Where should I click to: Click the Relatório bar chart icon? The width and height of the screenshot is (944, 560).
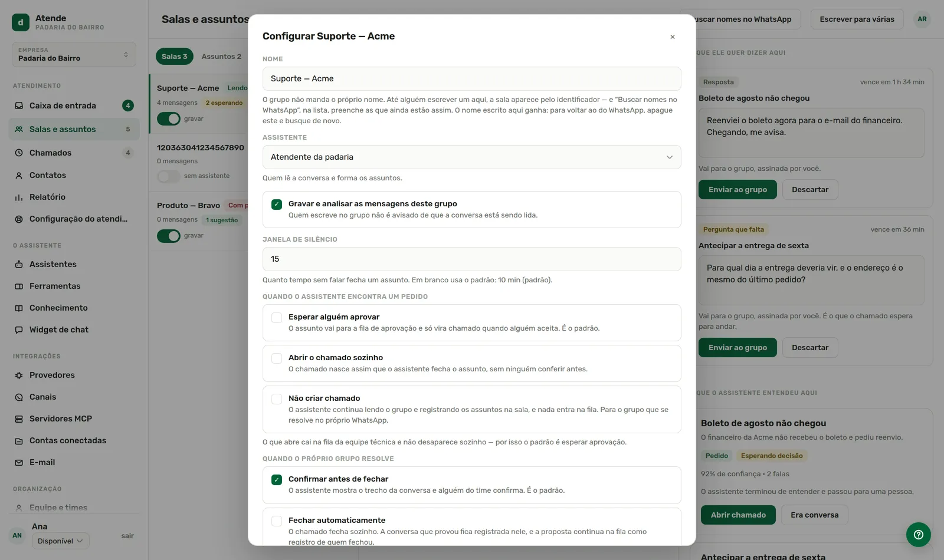[19, 197]
